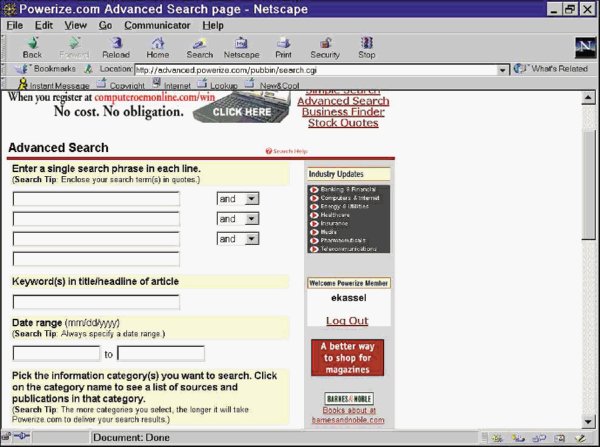Open Composer from the component bar
The image size is (600, 447).
click(x=580, y=437)
